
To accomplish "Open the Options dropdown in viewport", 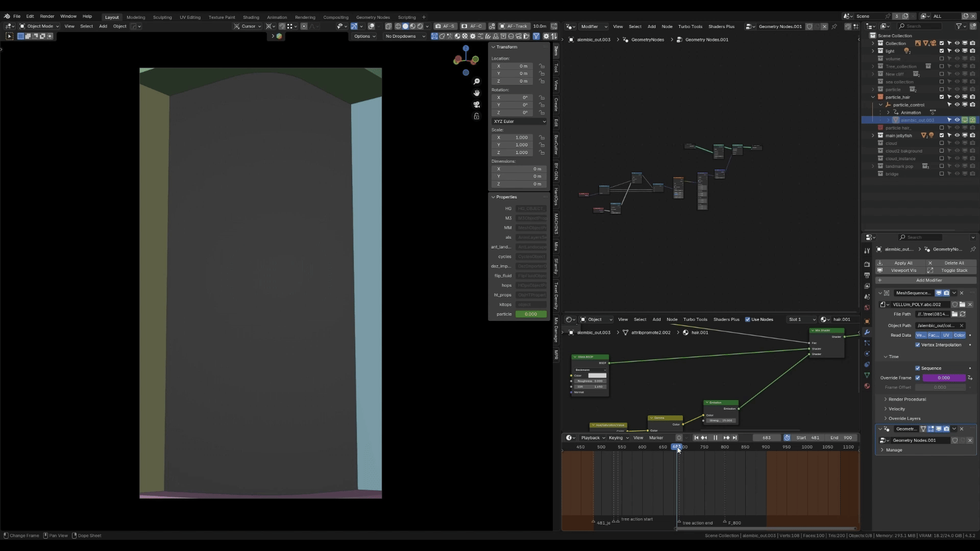I will (x=364, y=36).
